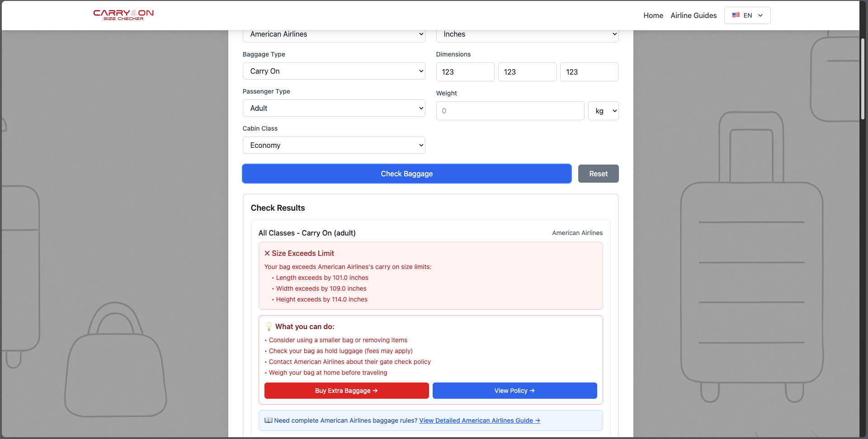Screen dimensions: 868x439
Task: Click the Weight input field
Action: click(x=510, y=111)
